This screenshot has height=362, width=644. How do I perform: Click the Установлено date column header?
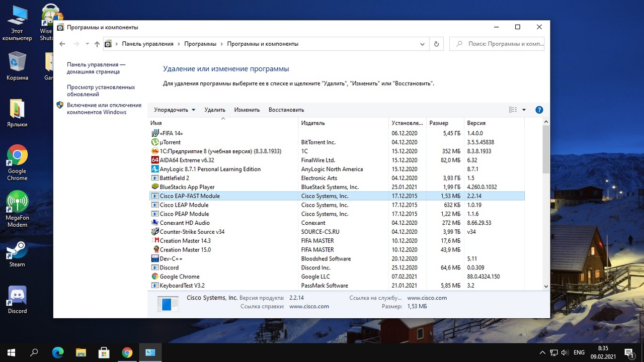[408, 123]
